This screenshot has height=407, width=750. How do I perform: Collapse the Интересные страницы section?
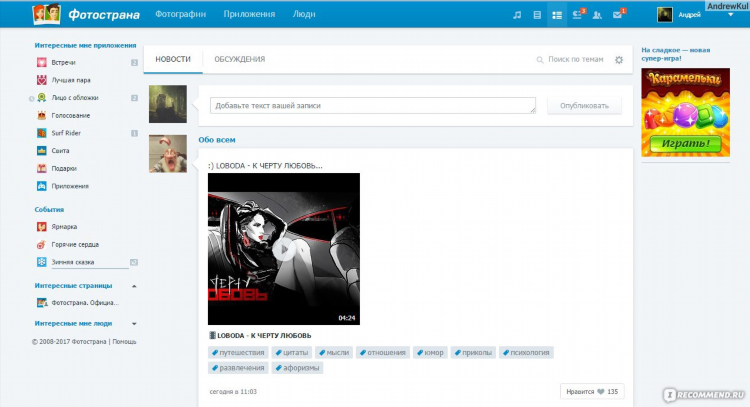click(x=134, y=286)
